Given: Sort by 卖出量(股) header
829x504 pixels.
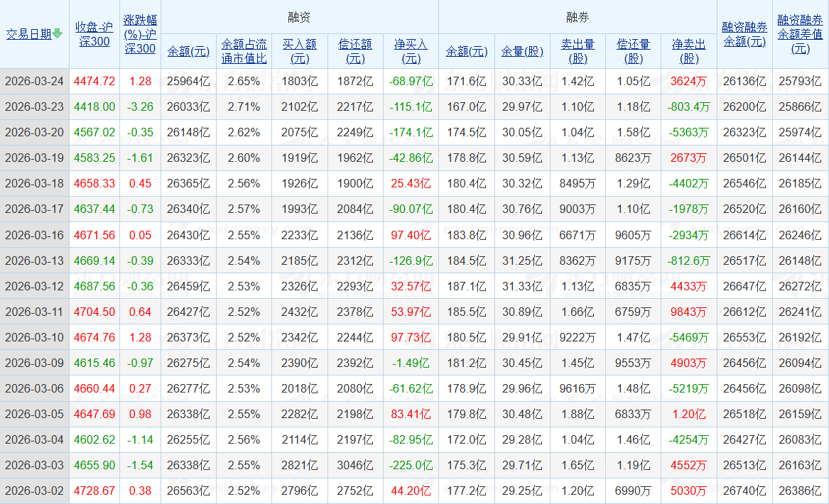Looking at the screenshot, I should coord(578,51).
